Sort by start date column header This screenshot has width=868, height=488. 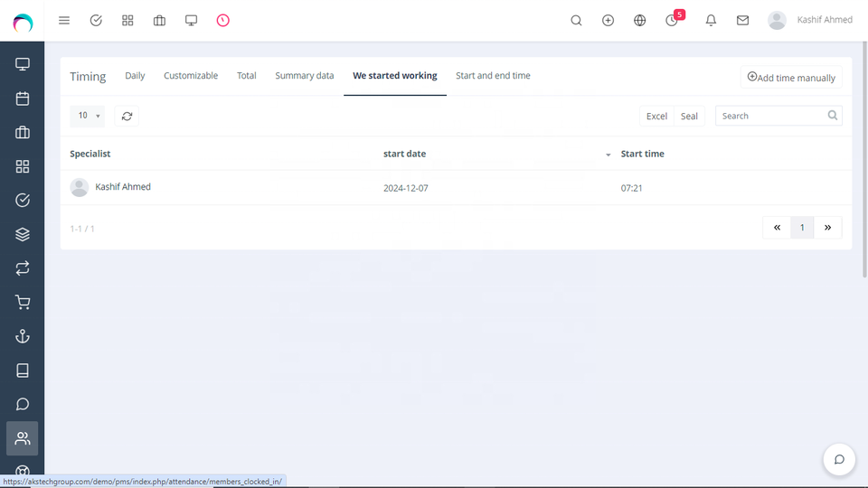[x=404, y=154]
